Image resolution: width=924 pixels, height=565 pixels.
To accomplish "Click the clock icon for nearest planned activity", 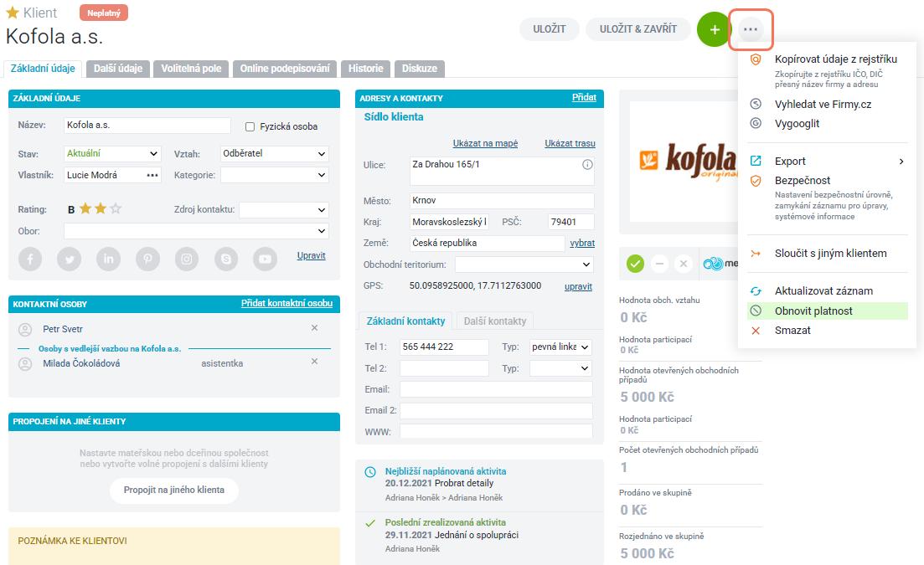I will point(370,472).
